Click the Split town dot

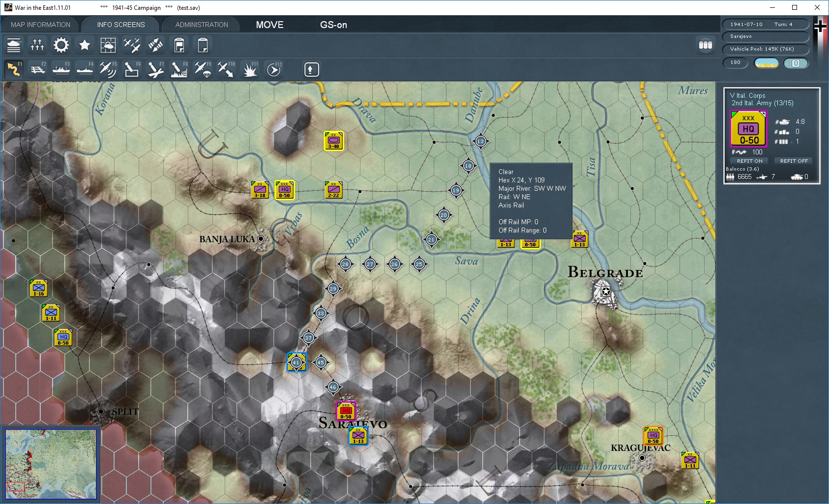click(x=101, y=412)
